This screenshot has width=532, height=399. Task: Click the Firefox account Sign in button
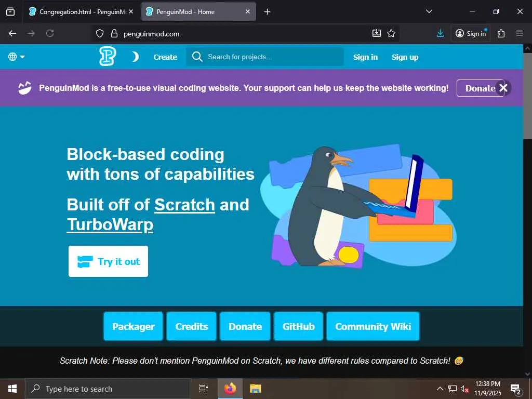[471, 33]
